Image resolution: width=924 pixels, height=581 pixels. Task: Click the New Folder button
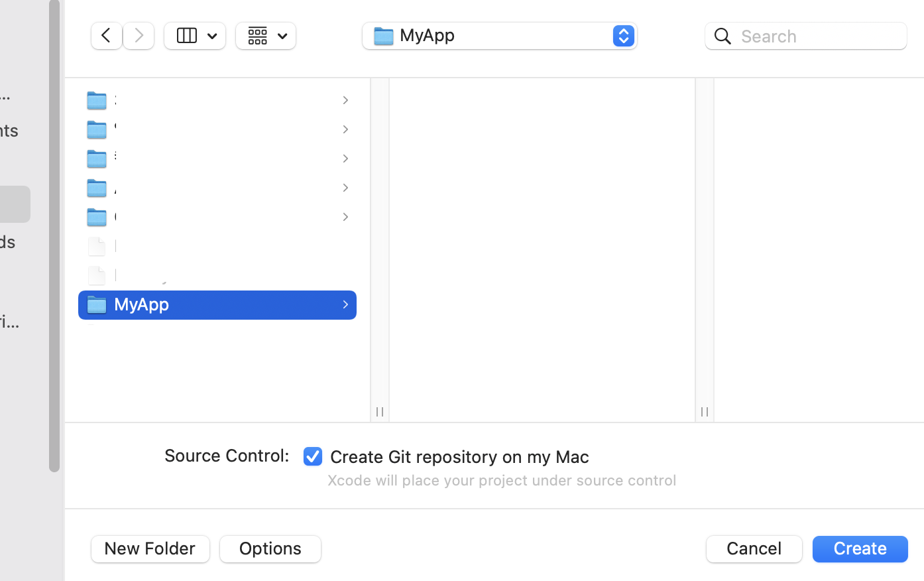150,549
